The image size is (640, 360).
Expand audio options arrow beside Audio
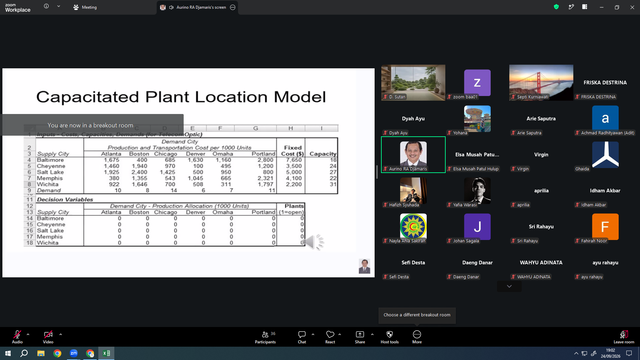coord(28,334)
